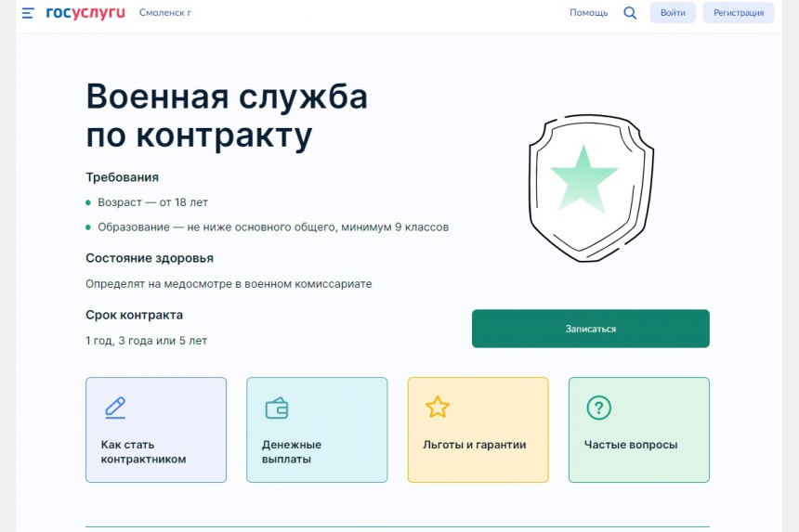
Task: Click the pencil icon in Как стать контрактником card
Action: (x=115, y=408)
